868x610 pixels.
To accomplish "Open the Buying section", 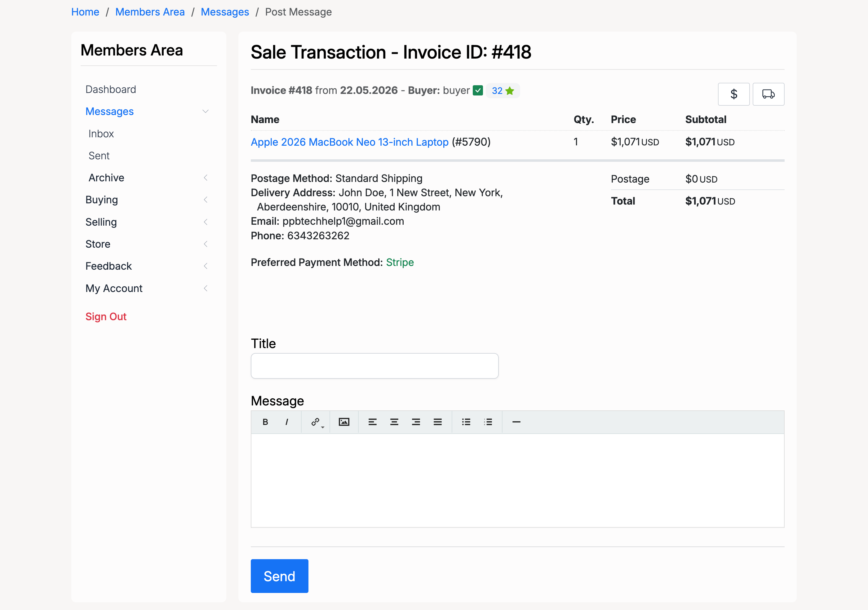I will 102,200.
